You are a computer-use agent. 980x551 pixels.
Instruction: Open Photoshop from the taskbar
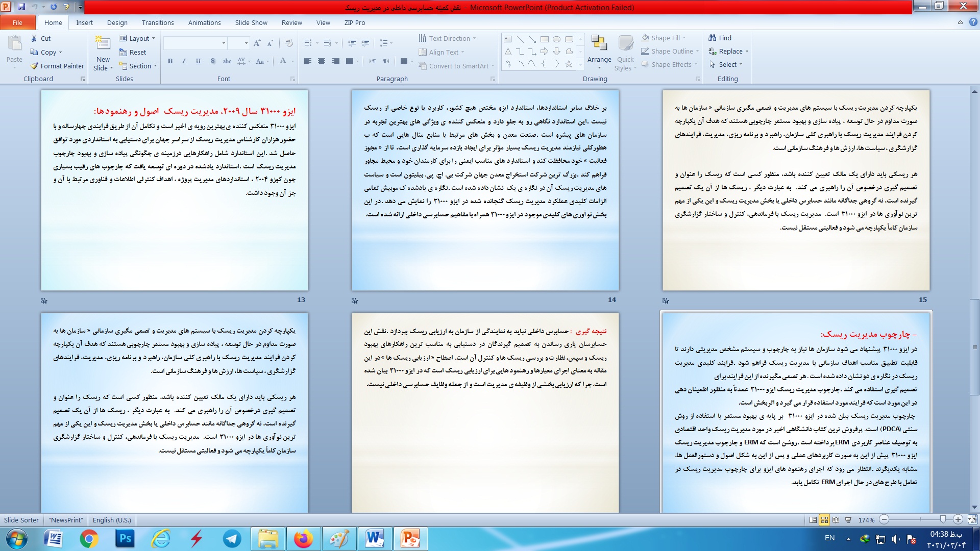[x=125, y=539]
